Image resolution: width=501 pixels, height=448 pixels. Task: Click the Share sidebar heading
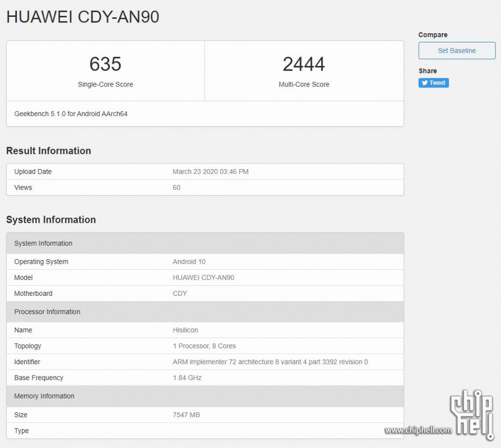pos(428,71)
